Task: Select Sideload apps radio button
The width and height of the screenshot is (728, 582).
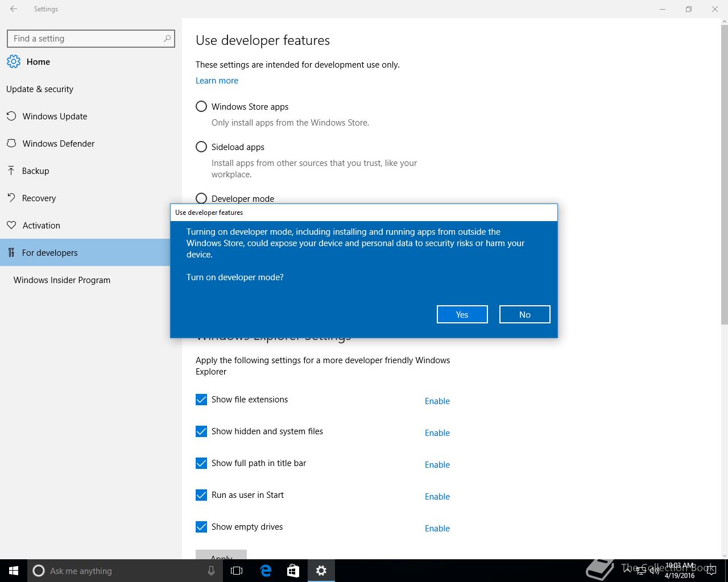Action: (201, 147)
